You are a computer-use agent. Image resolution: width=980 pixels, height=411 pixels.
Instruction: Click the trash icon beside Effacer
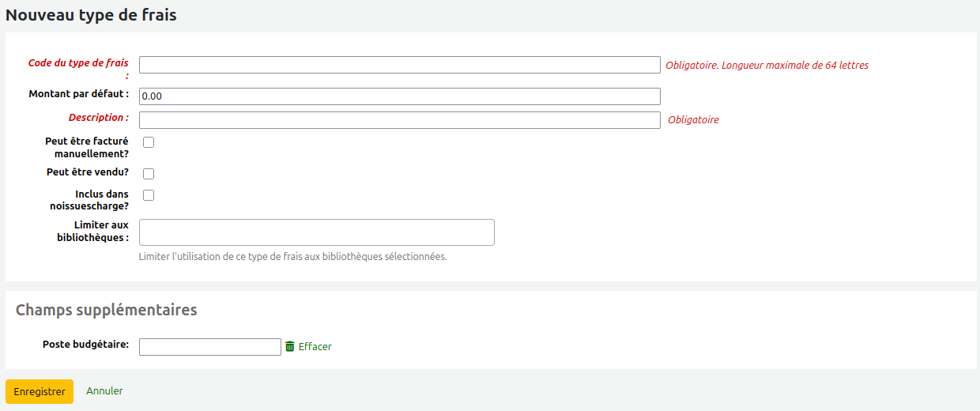coord(290,346)
